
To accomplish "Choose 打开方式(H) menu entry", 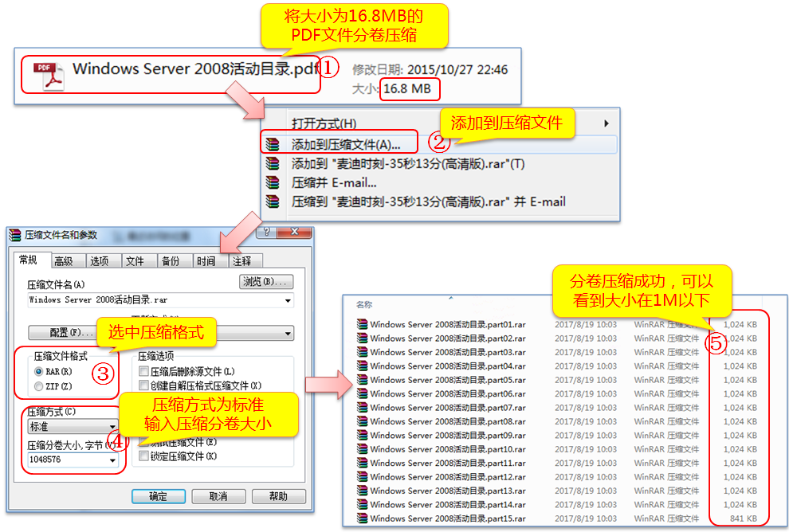I will (439, 123).
